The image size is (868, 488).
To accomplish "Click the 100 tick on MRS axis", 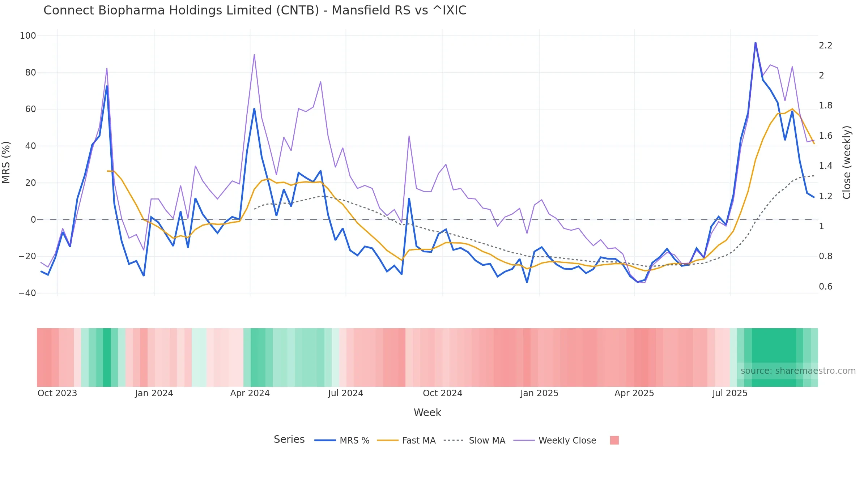I will point(28,36).
